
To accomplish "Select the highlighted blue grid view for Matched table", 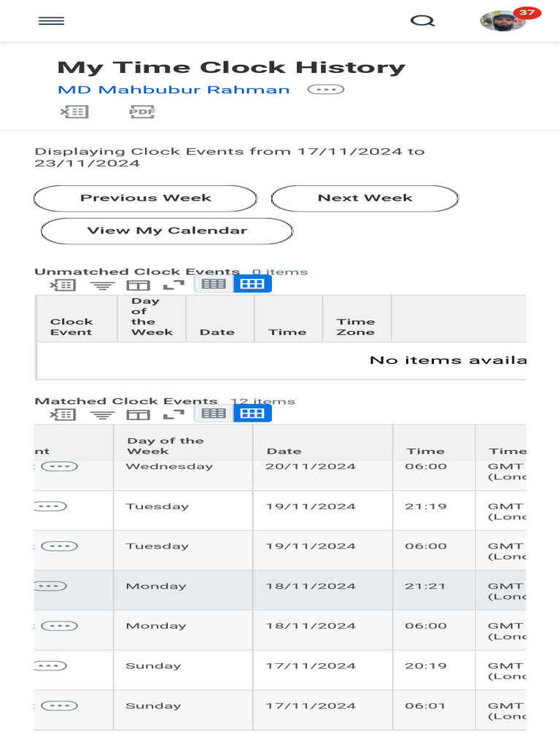I will 252,413.
